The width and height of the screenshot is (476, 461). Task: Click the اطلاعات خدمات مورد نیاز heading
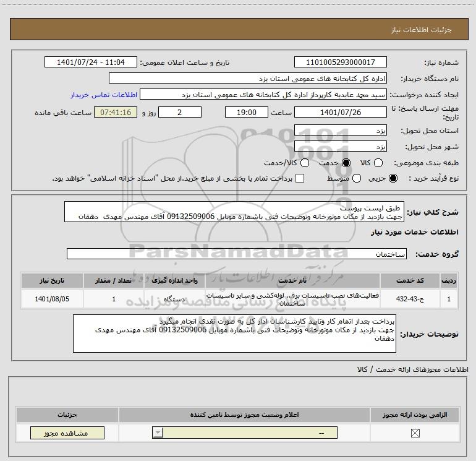[x=414, y=232]
